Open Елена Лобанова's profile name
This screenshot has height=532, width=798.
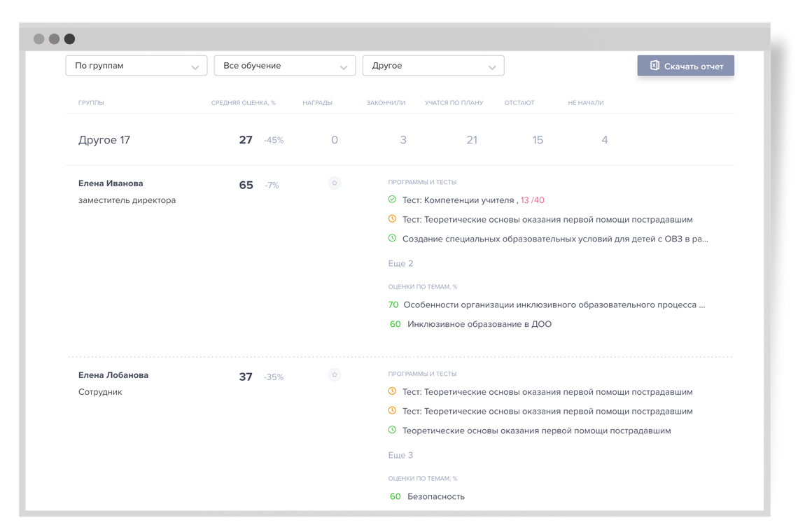coord(113,375)
